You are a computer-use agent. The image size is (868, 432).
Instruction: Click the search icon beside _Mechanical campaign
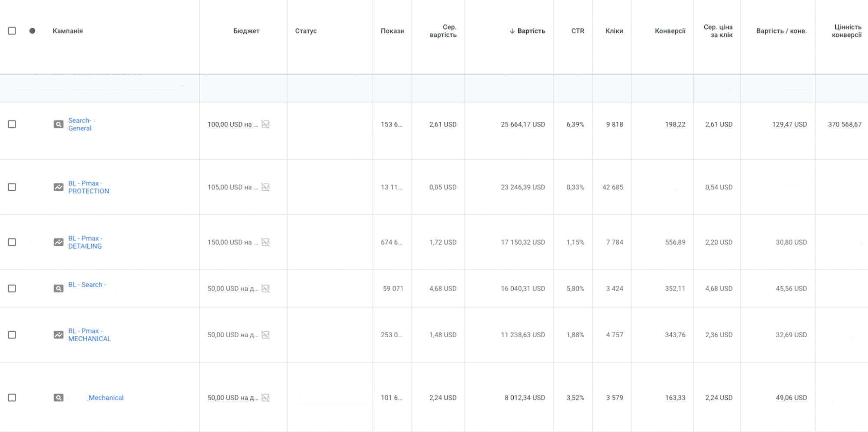coord(58,398)
